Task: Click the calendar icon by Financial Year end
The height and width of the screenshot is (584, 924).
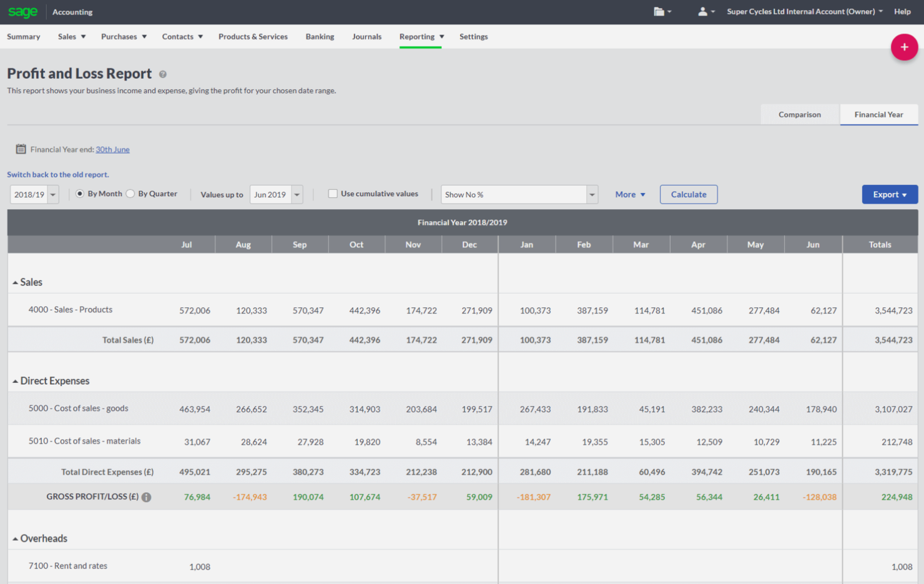Action: coord(21,149)
